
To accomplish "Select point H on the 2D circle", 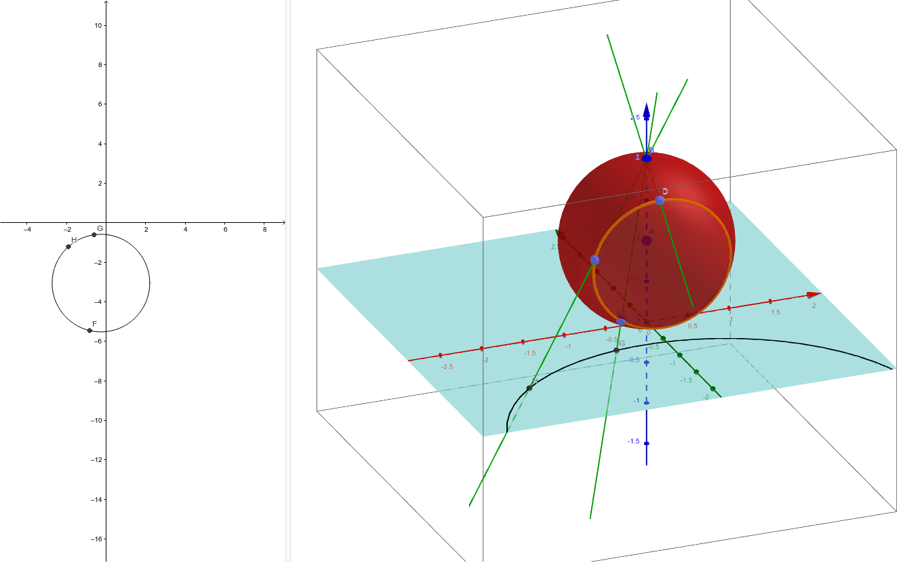I will point(68,247).
